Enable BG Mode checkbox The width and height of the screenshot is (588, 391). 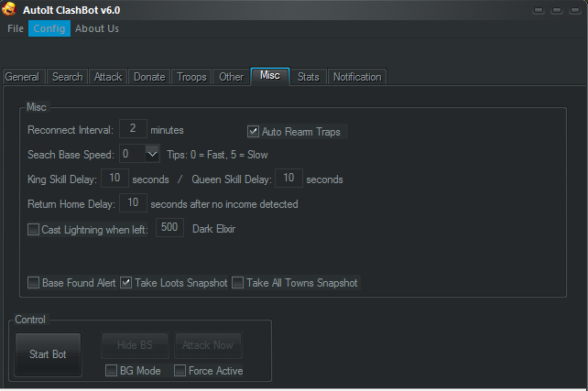(x=112, y=370)
